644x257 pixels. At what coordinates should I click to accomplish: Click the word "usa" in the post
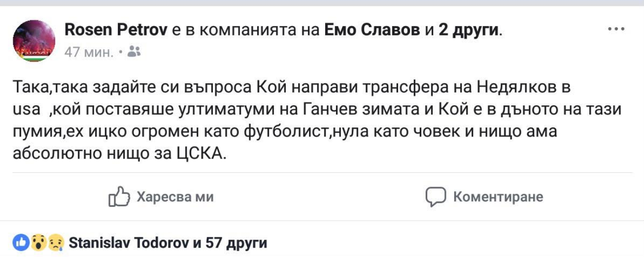(x=26, y=110)
